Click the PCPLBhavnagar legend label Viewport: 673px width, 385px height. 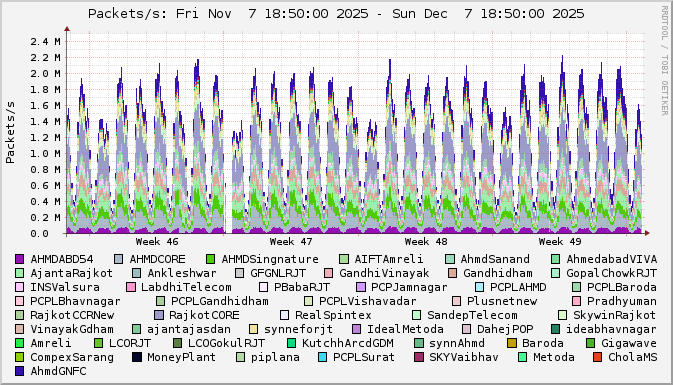coord(75,301)
